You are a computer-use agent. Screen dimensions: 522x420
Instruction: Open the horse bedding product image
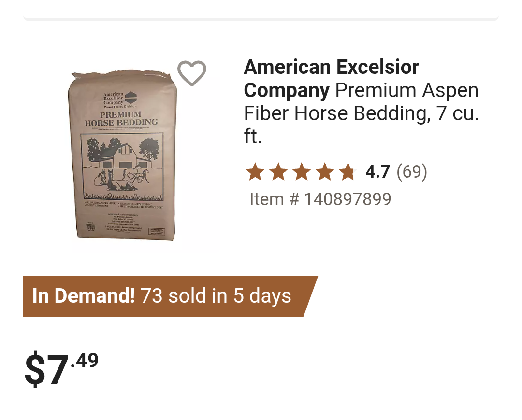tap(122, 154)
